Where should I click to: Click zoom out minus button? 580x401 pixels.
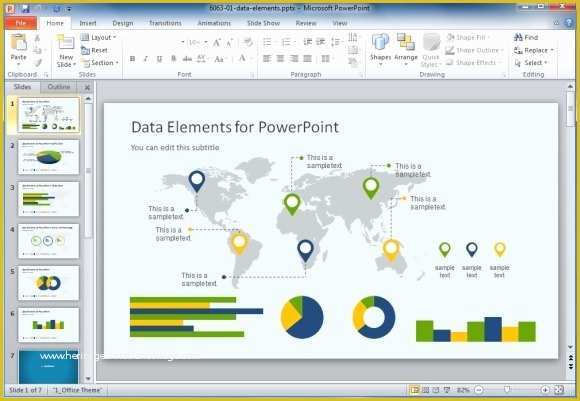[x=479, y=390]
